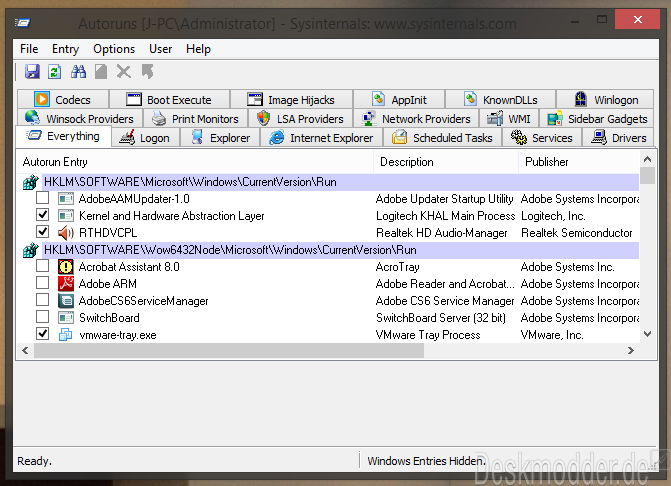This screenshot has width=671, height=486.
Task: Open the Image Hijacks tab
Action: pos(291,99)
